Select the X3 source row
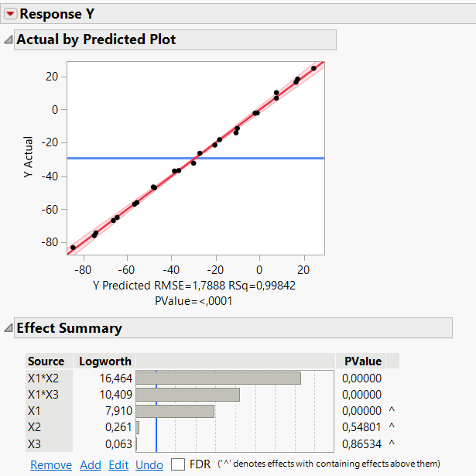The image size is (476, 476). coord(35,443)
